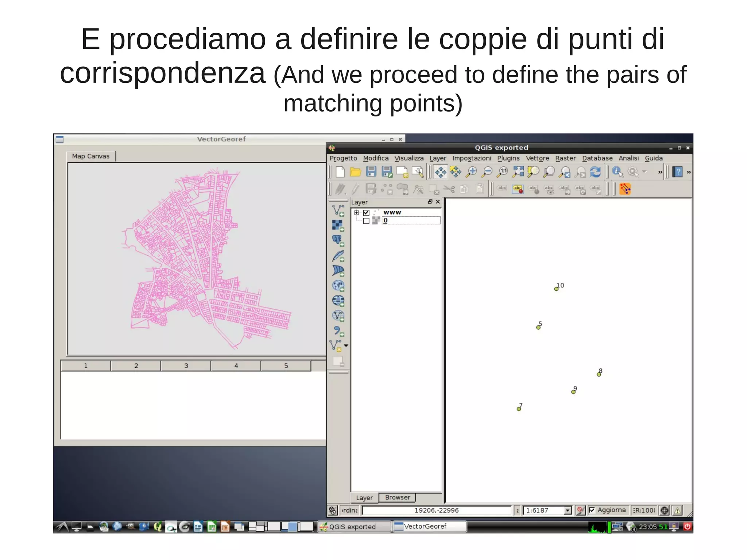Image resolution: width=747 pixels, height=560 pixels.
Task: Select the Pan Map tool
Action: click(x=440, y=172)
